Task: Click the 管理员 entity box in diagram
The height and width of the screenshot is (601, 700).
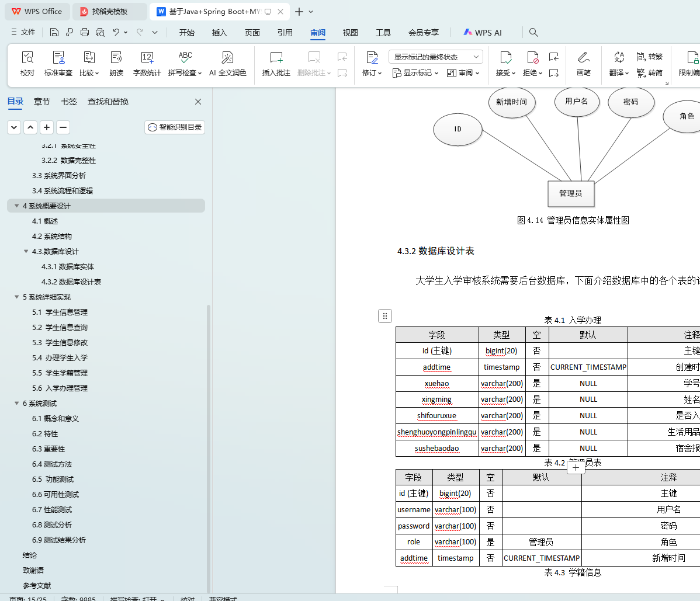Action: [571, 194]
